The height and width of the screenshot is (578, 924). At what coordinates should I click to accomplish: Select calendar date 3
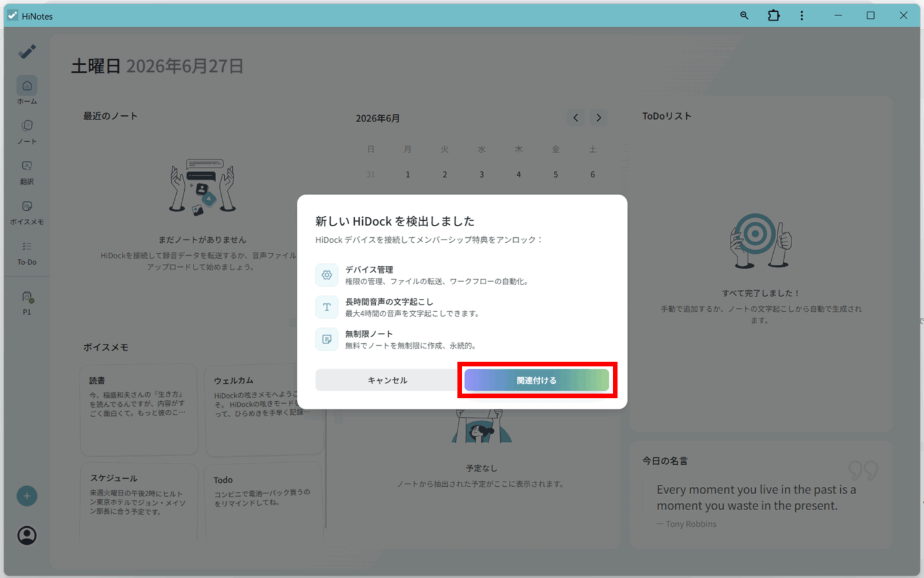482,174
